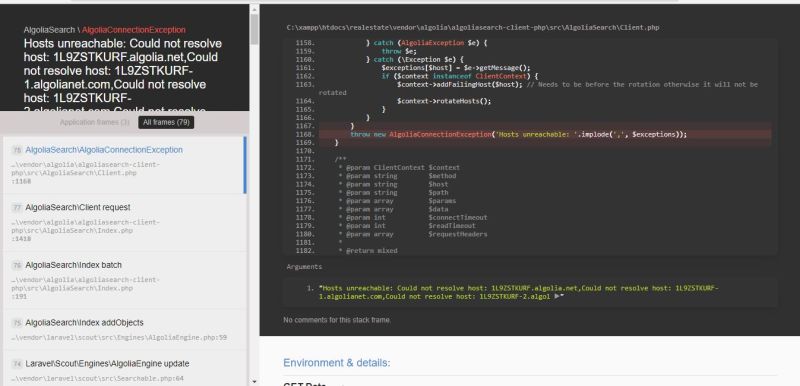Click line 1182 @return mixed comment
Viewport: 800px width, 386px height.
tap(367, 251)
